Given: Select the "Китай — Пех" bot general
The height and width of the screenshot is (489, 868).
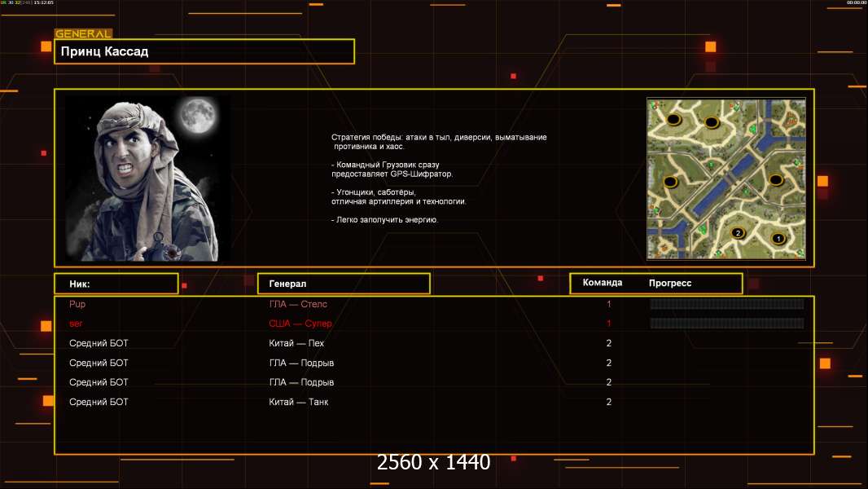Looking at the screenshot, I should tap(296, 343).
